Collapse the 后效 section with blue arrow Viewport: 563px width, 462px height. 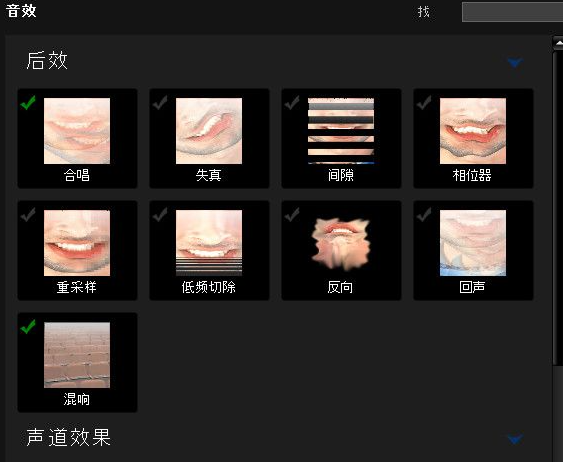(x=515, y=63)
